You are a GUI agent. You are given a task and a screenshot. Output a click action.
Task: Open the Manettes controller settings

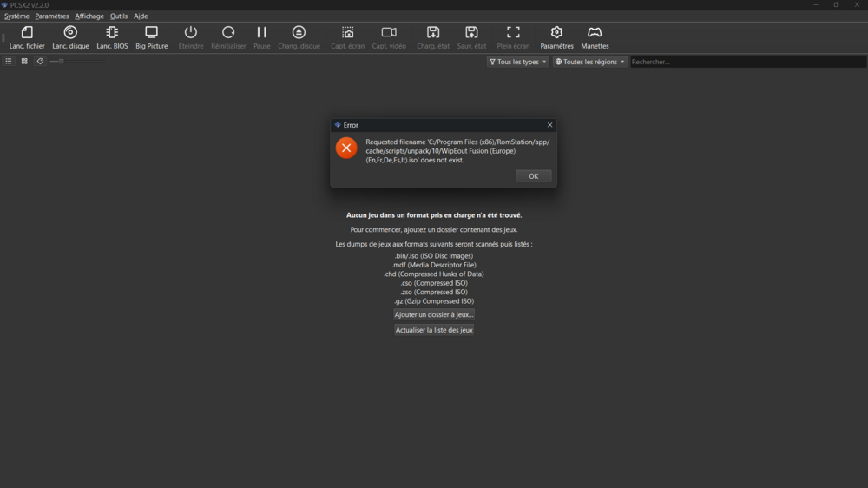(595, 37)
